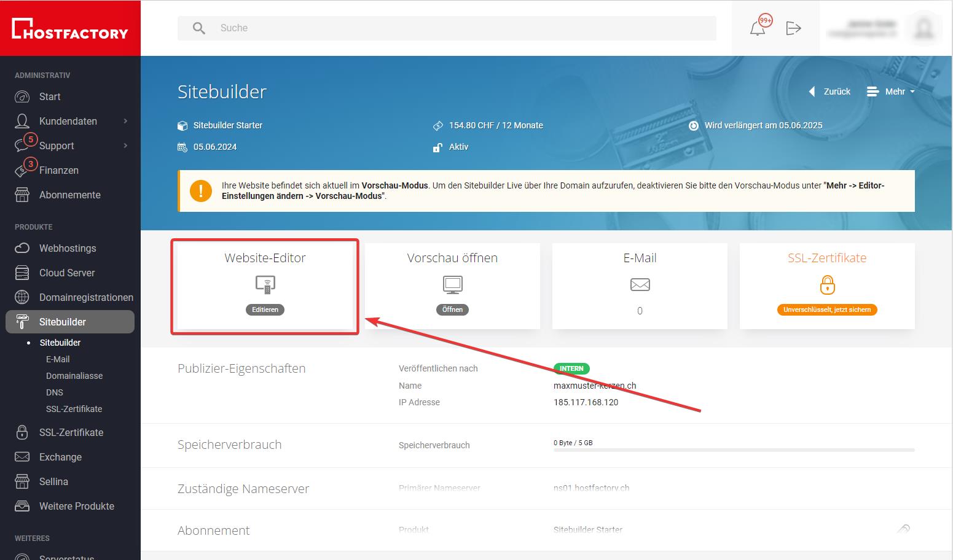
Task: Open Abonnemente in the sidebar
Action: point(70,195)
